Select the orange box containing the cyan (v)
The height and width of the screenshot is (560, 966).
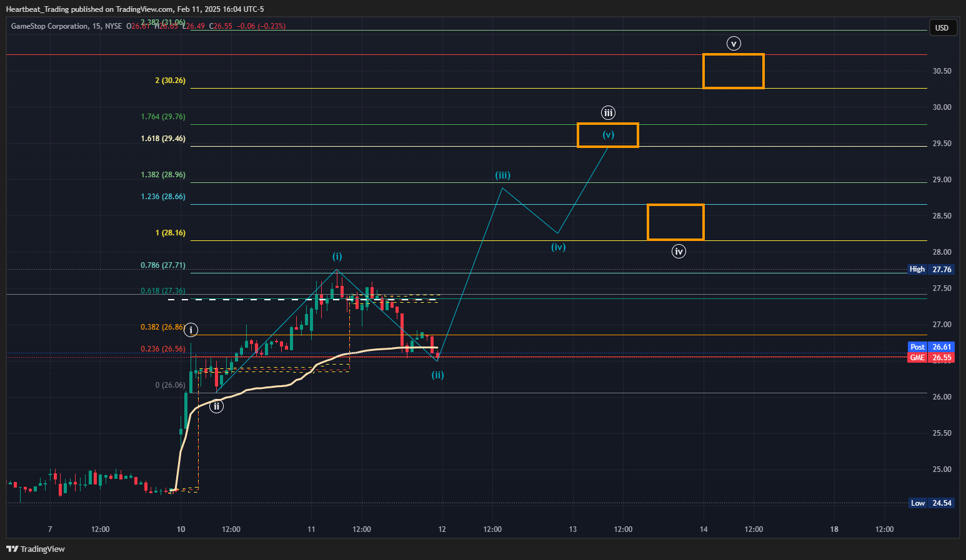[x=608, y=135]
